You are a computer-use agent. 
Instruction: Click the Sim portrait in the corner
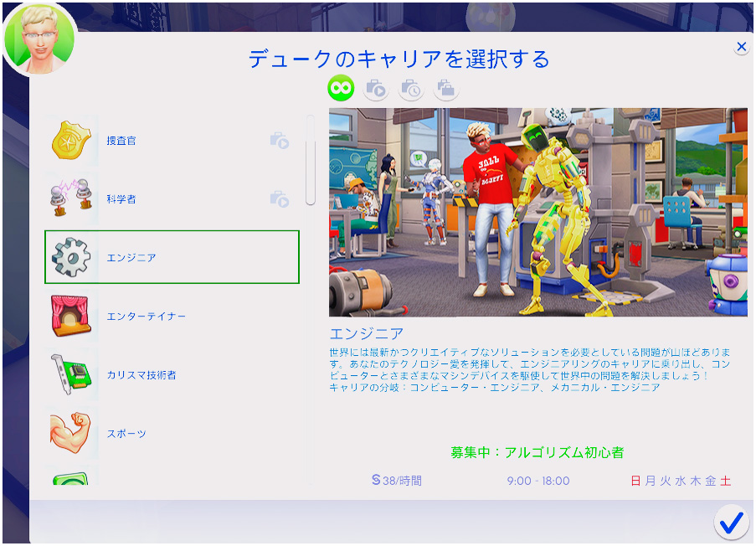tap(39, 38)
